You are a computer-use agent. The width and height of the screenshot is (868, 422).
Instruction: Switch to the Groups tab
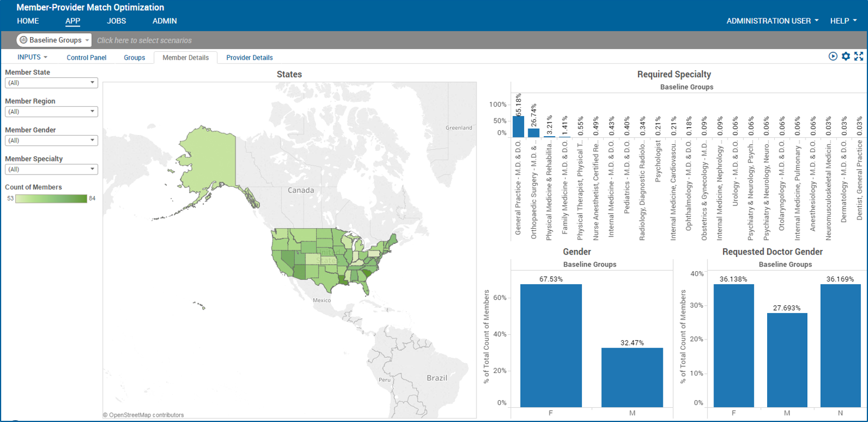click(134, 57)
